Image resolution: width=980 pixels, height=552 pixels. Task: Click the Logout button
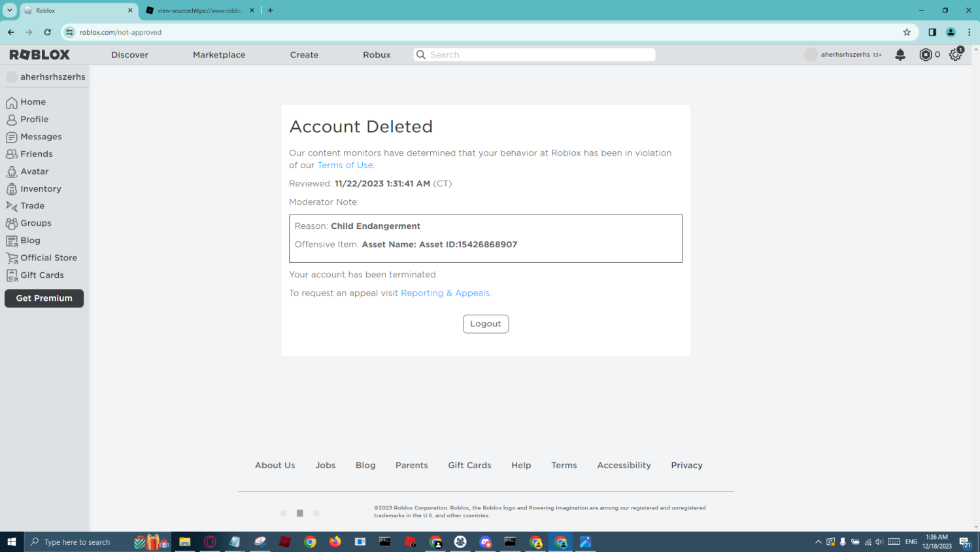click(x=486, y=324)
